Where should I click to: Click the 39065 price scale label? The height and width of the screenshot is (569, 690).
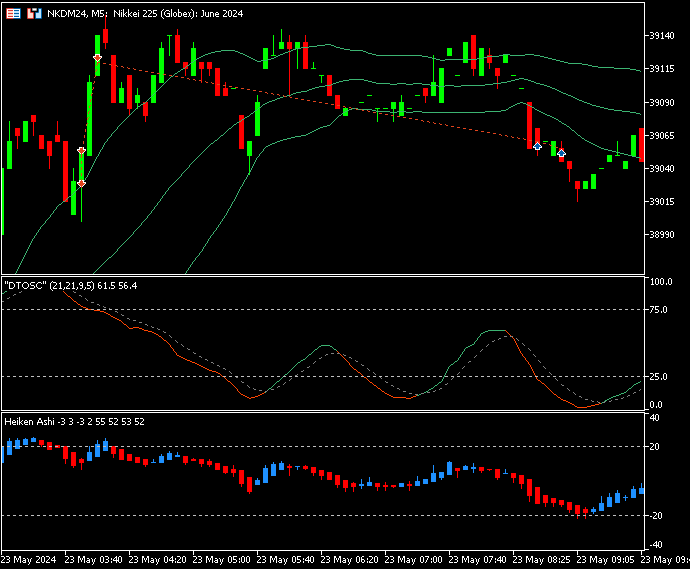coord(662,136)
